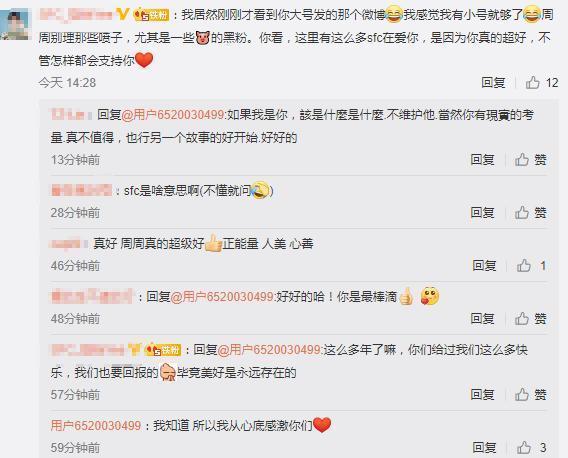Reply to the comment posted 59分钟前
Viewport: 568px width, 458px height.
point(484,447)
